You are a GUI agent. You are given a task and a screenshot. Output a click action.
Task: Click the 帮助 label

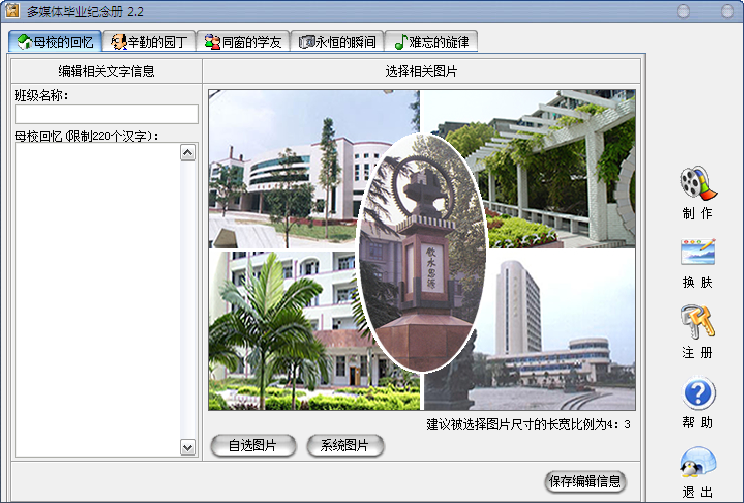point(698,422)
